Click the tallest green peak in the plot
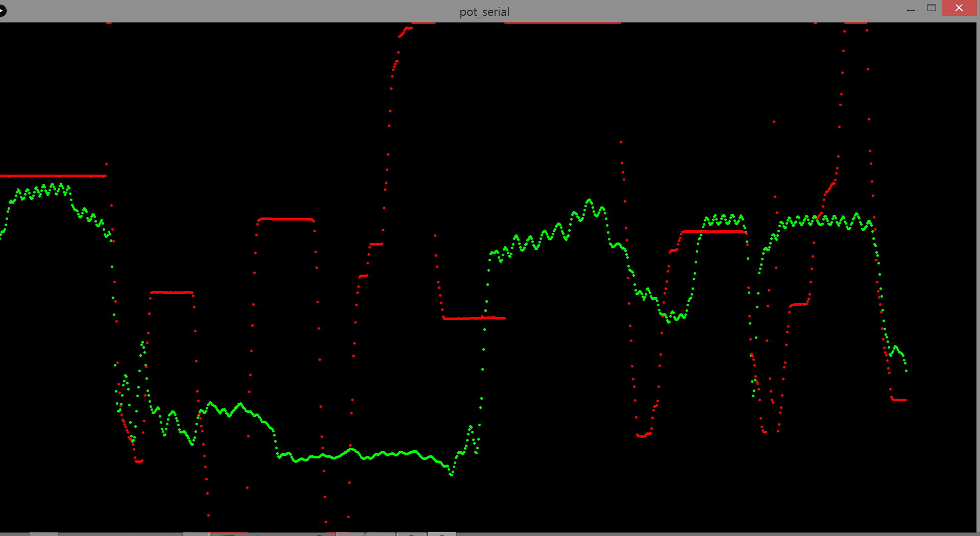The width and height of the screenshot is (980, 536). pyautogui.click(x=590, y=200)
